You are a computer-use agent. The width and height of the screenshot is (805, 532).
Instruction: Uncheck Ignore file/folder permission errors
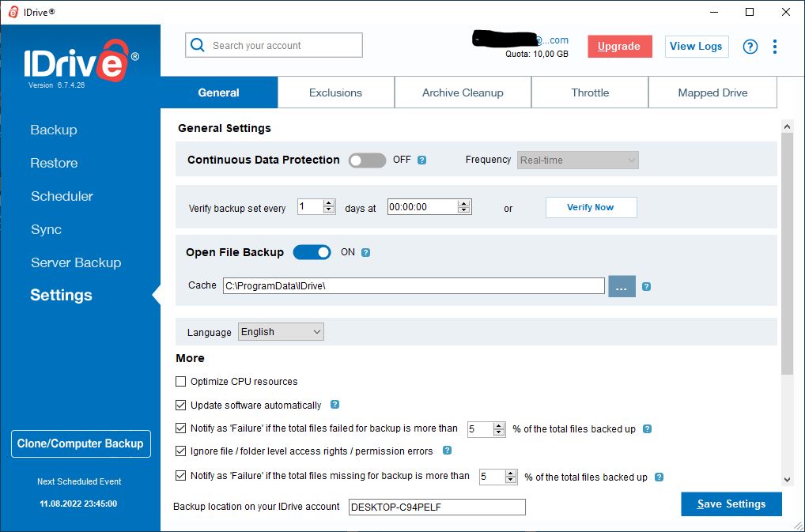coord(181,451)
